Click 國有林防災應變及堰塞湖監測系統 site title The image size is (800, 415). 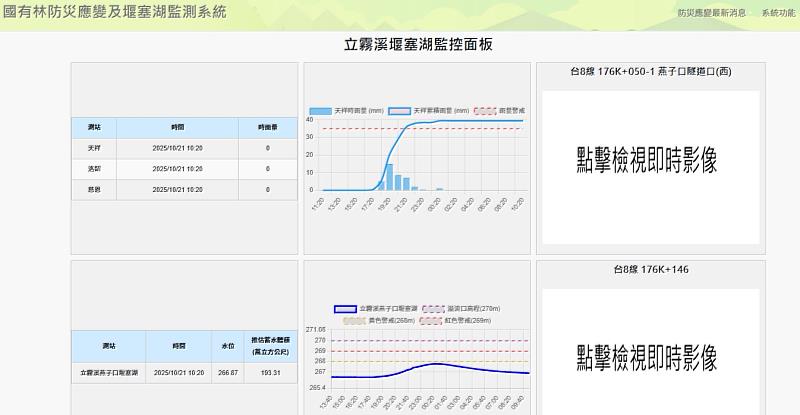click(115, 13)
